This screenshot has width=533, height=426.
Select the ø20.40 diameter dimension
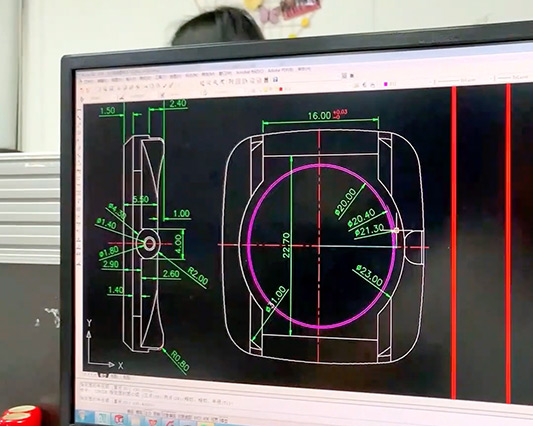click(x=362, y=218)
